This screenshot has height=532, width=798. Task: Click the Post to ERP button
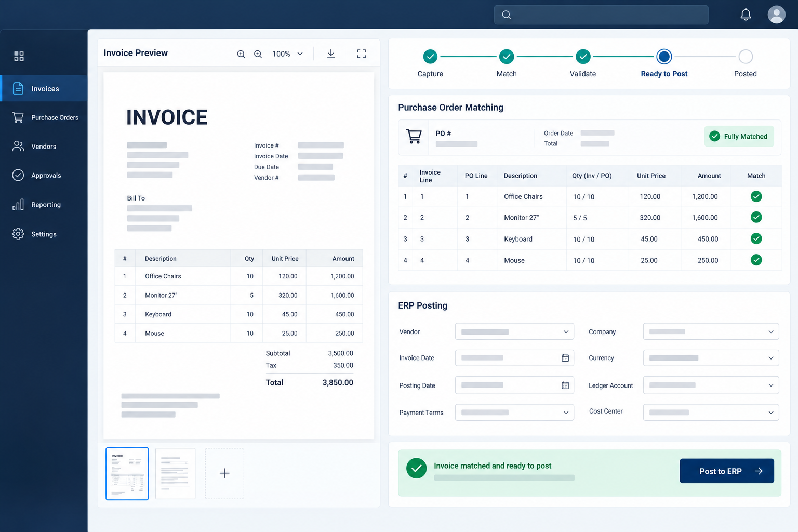(x=726, y=471)
